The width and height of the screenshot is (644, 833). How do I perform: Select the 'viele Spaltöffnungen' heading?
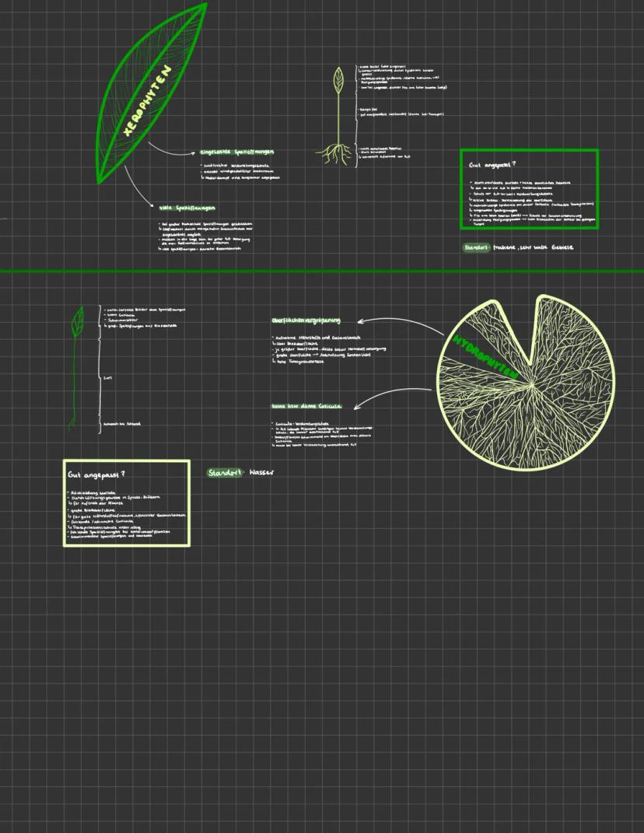(187, 208)
